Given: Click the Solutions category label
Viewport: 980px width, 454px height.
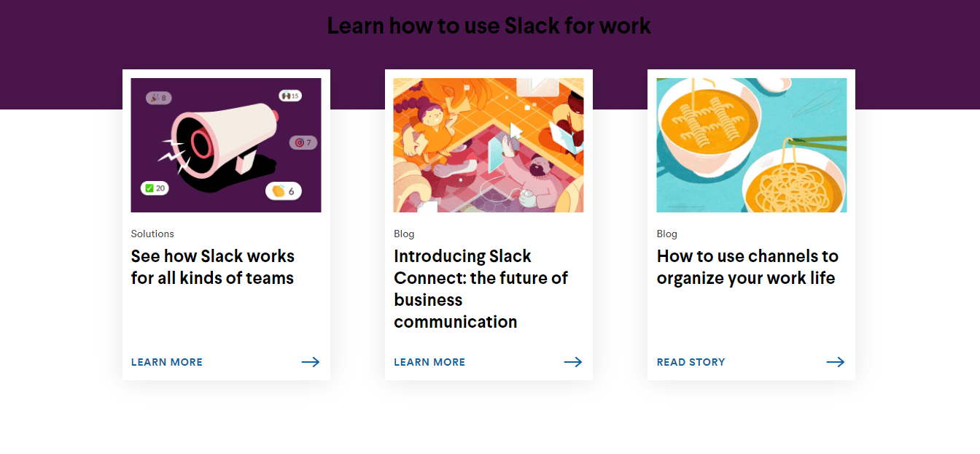Looking at the screenshot, I should (x=152, y=234).
